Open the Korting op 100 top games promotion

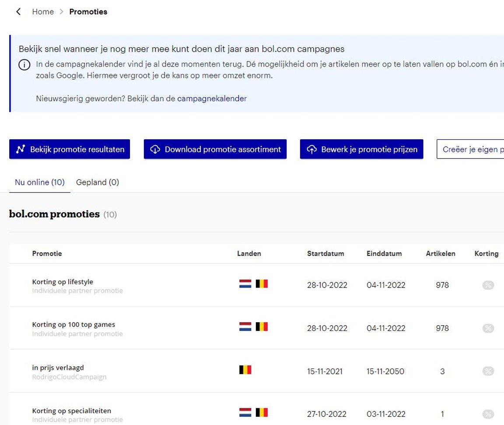coord(73,325)
